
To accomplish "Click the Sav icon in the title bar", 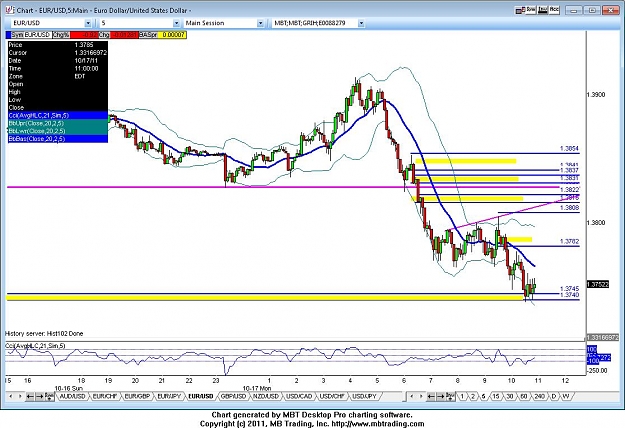I will [531, 10].
